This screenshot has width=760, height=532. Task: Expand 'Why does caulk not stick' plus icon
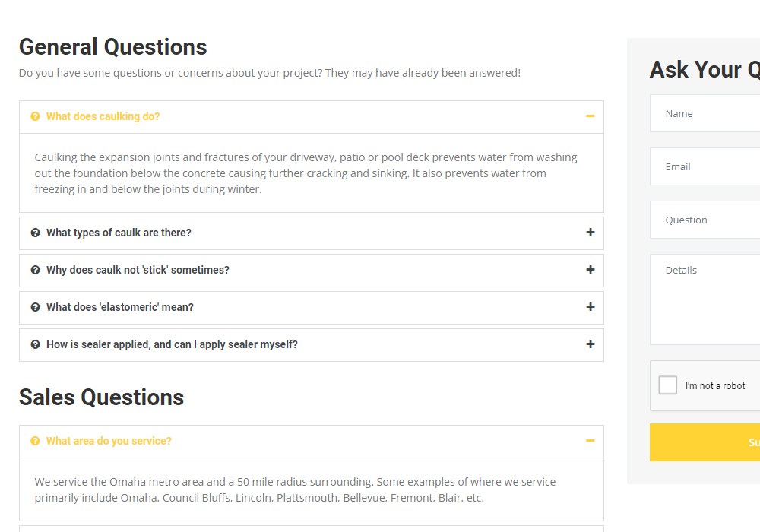click(590, 270)
